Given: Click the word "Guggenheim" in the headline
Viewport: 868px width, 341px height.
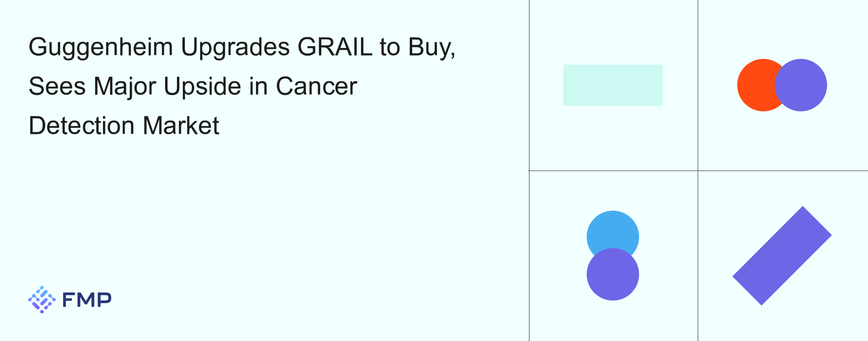Looking at the screenshot, I should pyautogui.click(x=101, y=47).
